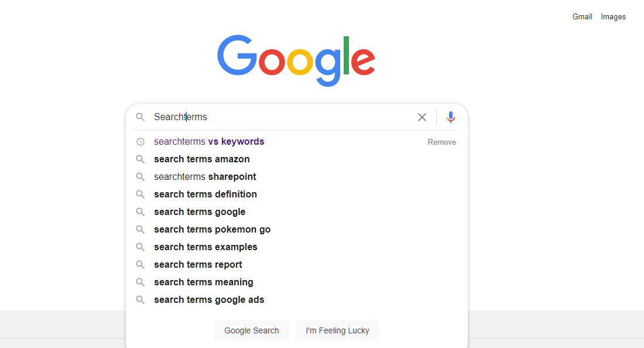644x348 pixels.
Task: Click the search icon next to 'search terms amazon'
Action: [x=141, y=159]
